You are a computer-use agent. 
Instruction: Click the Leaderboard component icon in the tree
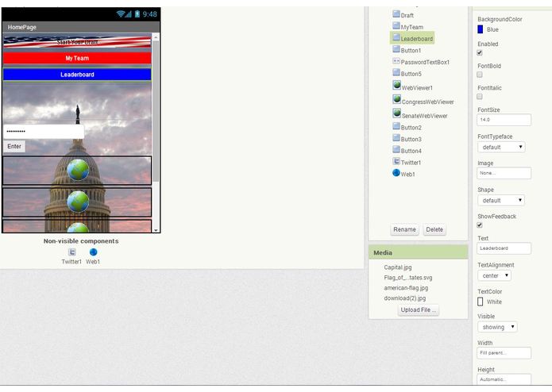click(x=396, y=37)
